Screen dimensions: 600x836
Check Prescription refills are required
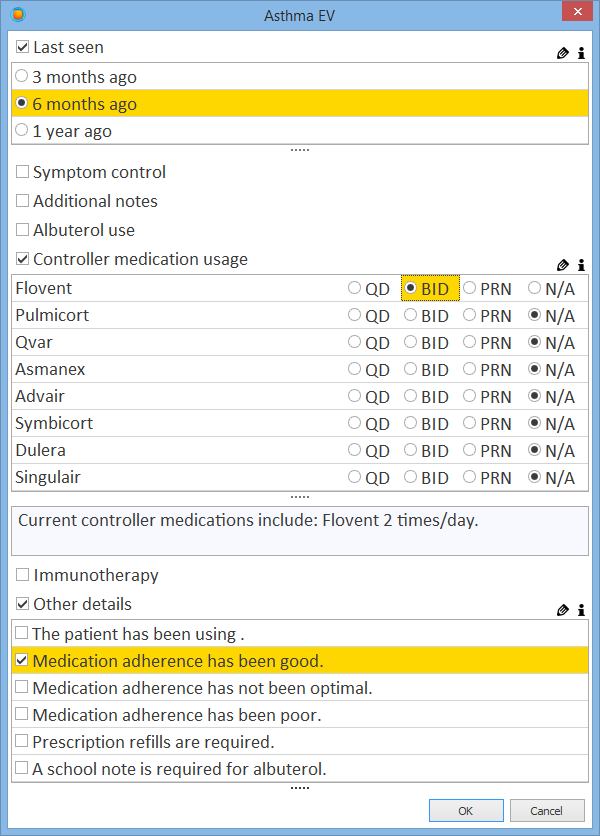[x=21, y=741]
